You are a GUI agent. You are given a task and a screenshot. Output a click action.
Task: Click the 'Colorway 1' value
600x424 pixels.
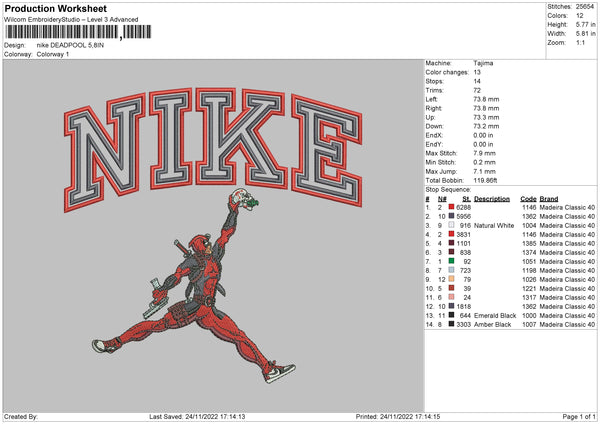pos(53,54)
